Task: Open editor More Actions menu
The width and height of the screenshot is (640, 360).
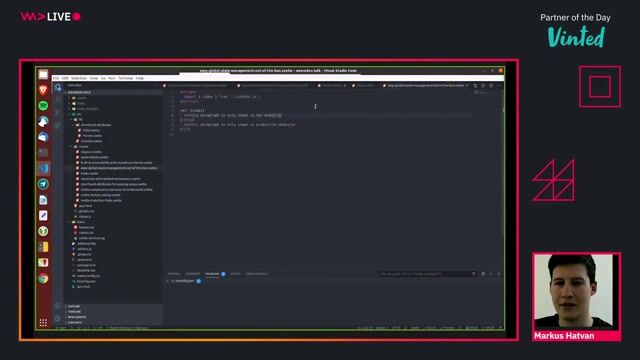Action: coord(499,86)
